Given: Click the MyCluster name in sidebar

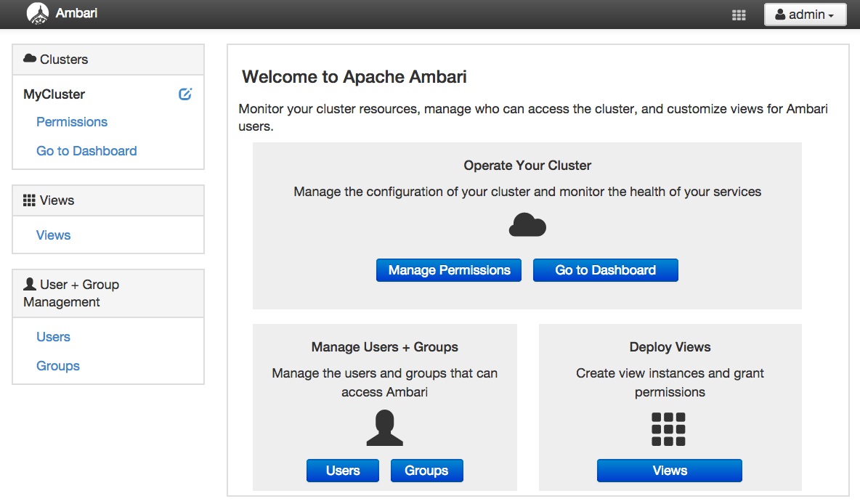Looking at the screenshot, I should click(54, 94).
